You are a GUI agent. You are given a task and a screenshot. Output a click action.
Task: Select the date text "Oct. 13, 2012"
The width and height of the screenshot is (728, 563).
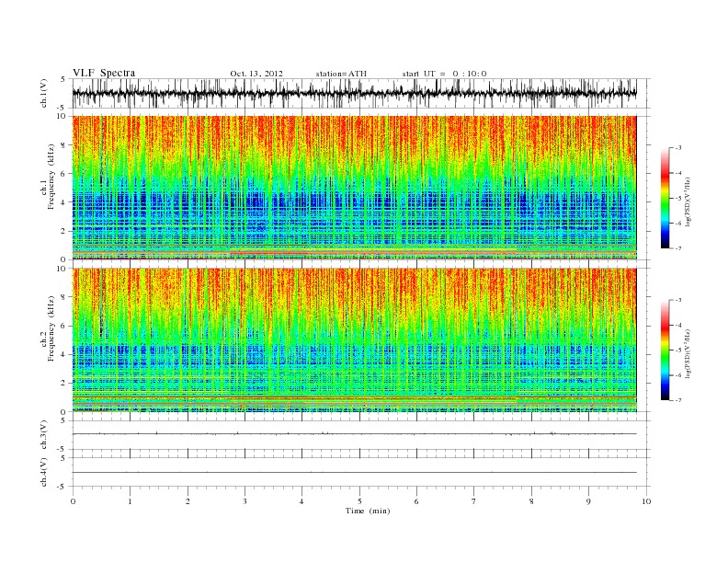(256, 74)
